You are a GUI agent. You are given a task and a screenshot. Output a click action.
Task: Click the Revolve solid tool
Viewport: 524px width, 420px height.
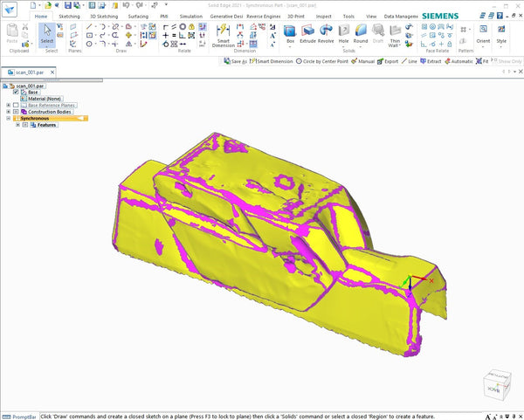326,31
